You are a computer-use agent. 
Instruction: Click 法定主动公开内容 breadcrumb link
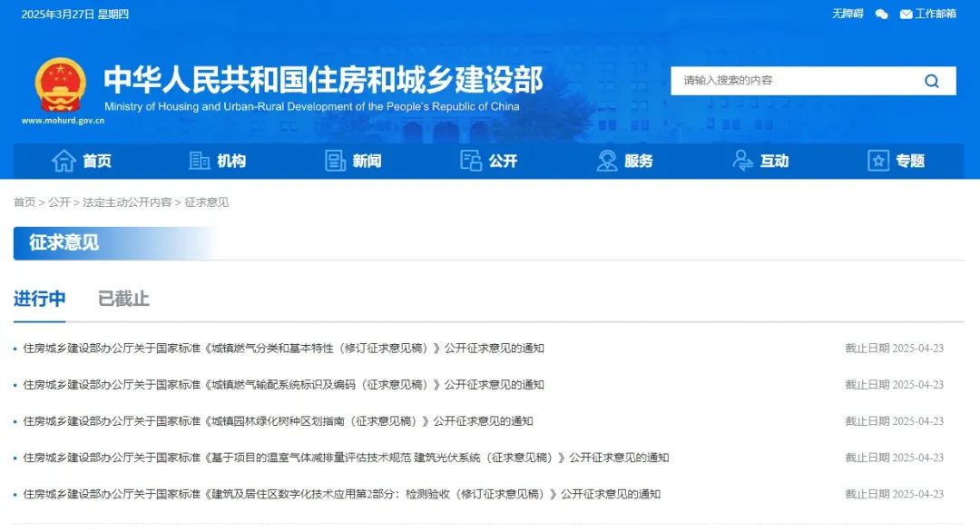point(127,202)
